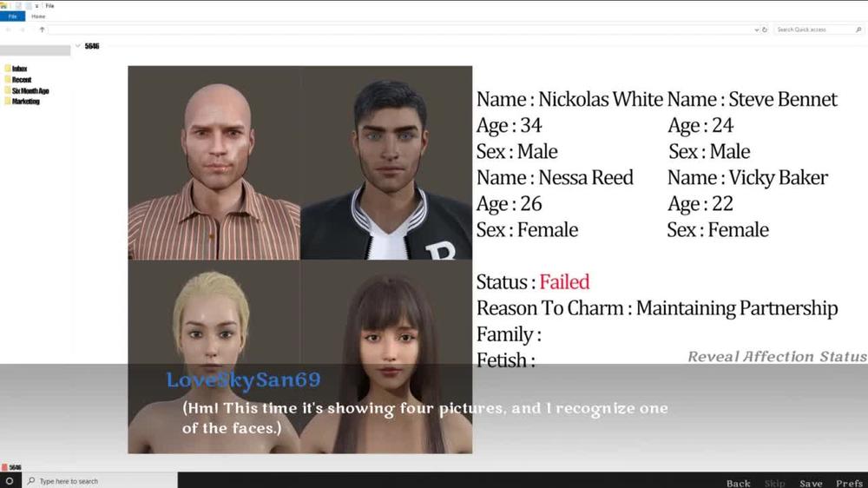Click 'Name : Nickolas White' text
This screenshot has width=868, height=488.
pyautogui.click(x=569, y=99)
